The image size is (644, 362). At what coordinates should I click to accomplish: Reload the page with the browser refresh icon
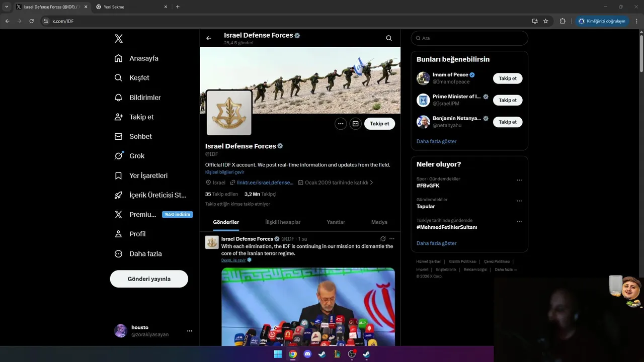pos(31,21)
